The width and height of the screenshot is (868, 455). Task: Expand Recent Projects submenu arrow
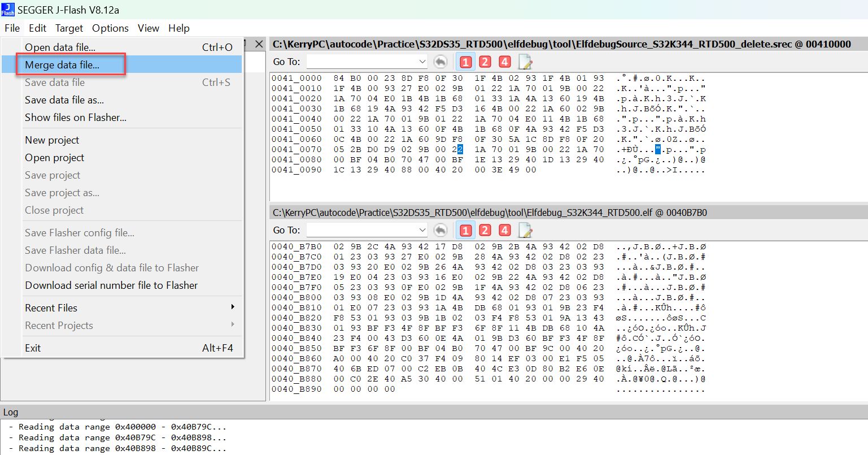pyautogui.click(x=233, y=324)
